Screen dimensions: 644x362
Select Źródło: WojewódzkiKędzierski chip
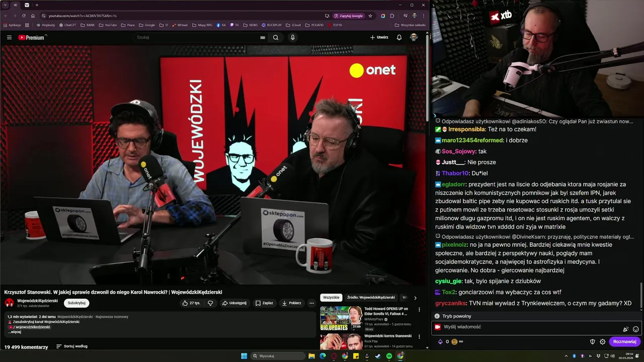371,297
